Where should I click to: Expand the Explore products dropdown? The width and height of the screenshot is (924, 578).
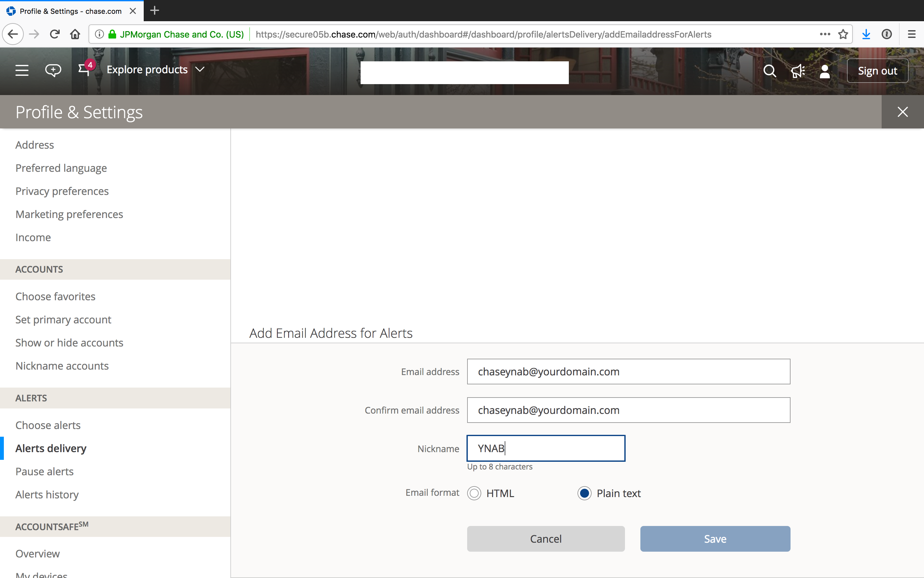point(156,70)
